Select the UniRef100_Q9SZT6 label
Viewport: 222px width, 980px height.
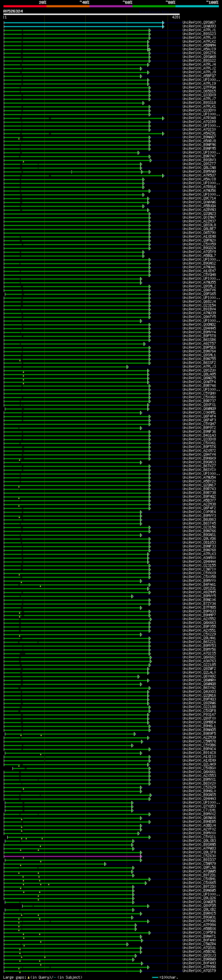(199, 53)
